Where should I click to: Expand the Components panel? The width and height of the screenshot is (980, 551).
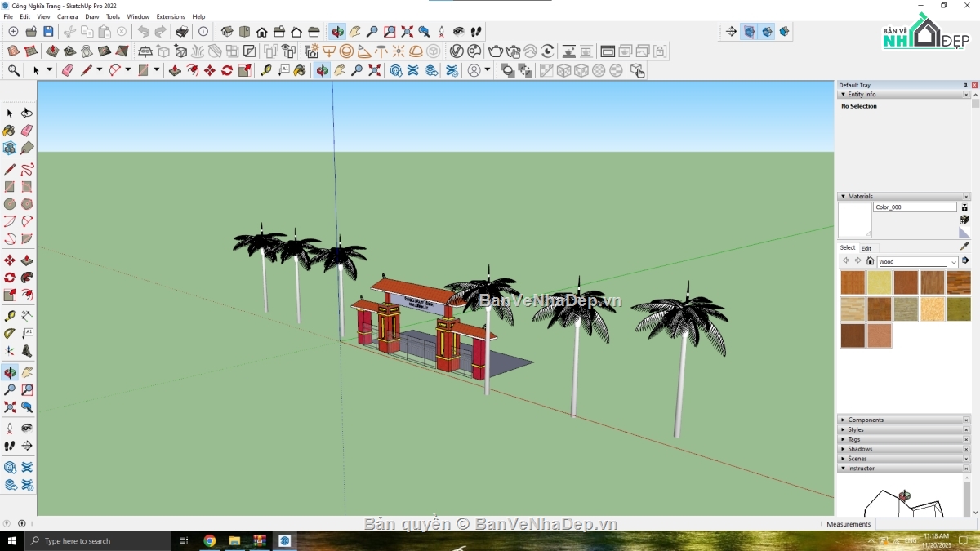tap(843, 420)
